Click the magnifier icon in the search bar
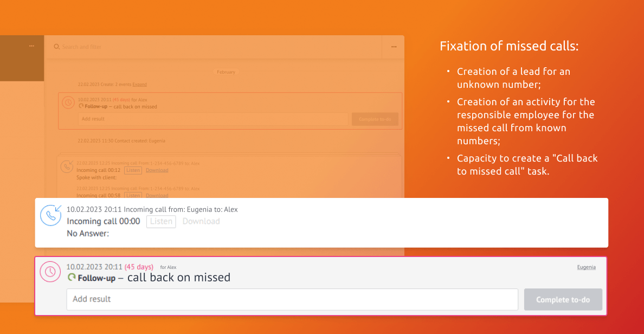The width and height of the screenshot is (644, 334). [x=56, y=47]
